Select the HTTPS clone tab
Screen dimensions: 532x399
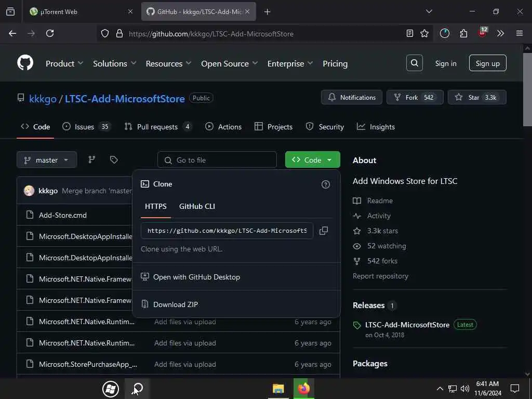tap(156, 206)
